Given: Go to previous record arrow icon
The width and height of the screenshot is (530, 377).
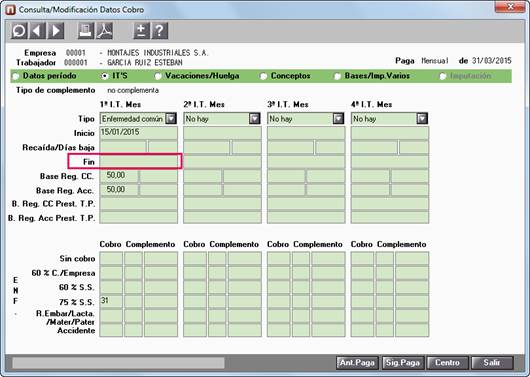Looking at the screenshot, I should (37, 31).
